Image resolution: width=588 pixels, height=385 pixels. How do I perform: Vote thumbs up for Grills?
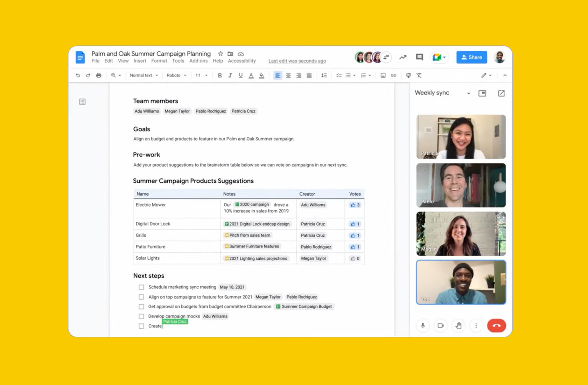[x=355, y=236]
